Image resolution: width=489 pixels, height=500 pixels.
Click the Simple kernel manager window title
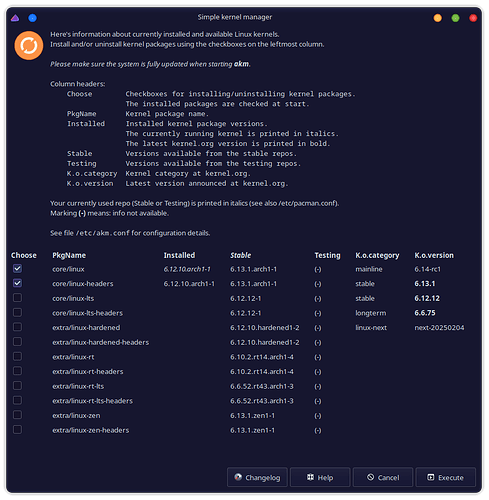point(235,17)
